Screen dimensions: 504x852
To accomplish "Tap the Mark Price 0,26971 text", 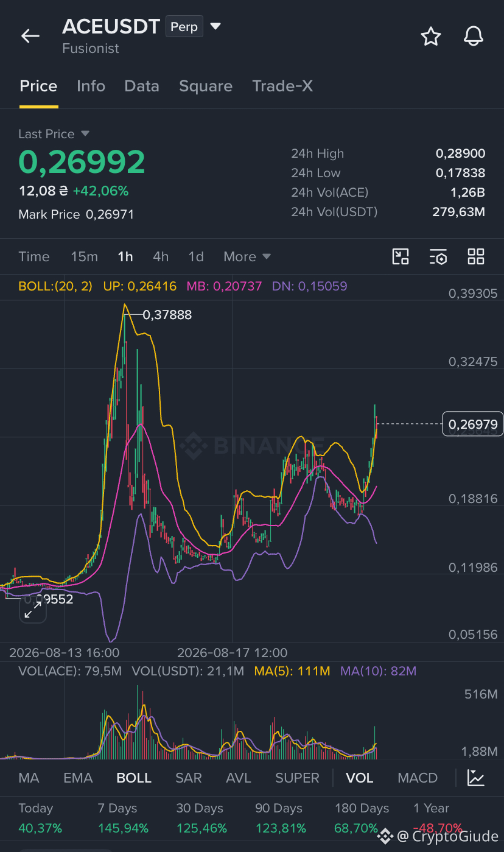I will click(x=76, y=214).
